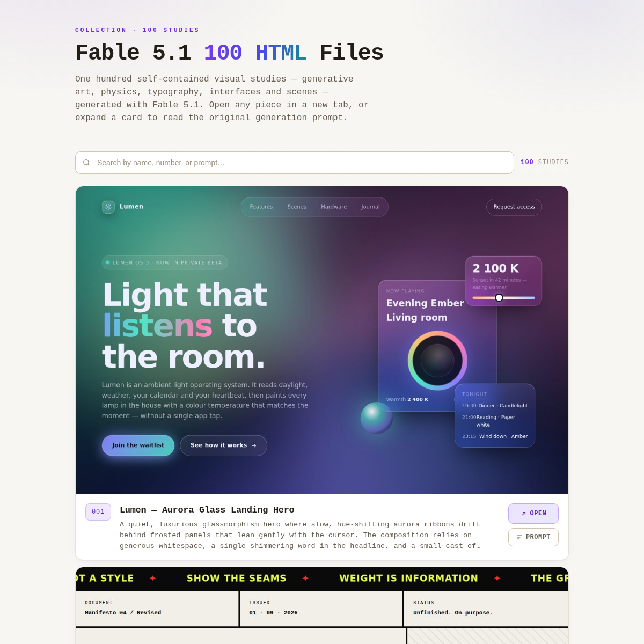Click the 19:30 Dinner · Candlelight entry
This screenshot has height=644, width=644.
pyautogui.click(x=495, y=406)
